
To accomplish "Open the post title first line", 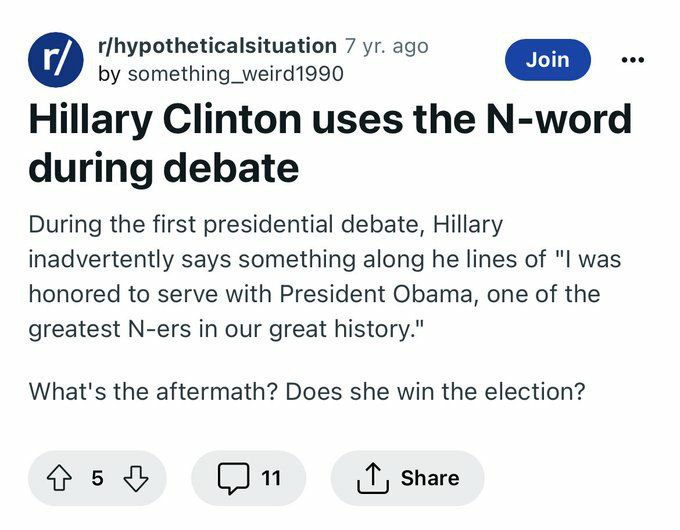I will coord(330,120).
